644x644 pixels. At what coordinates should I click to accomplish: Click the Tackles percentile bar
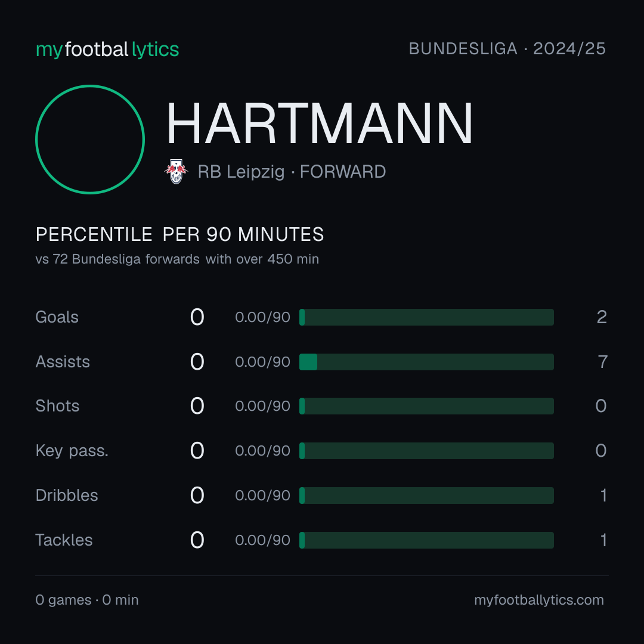click(x=426, y=540)
